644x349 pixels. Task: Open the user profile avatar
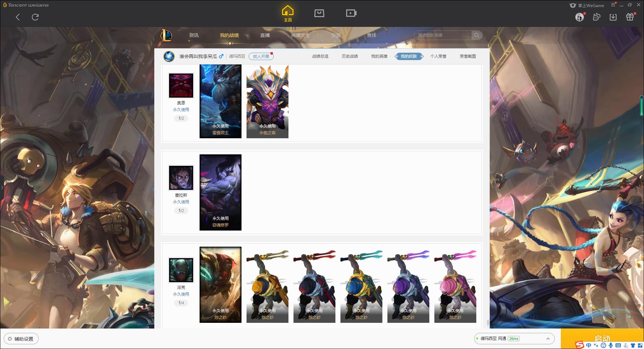coord(580,17)
